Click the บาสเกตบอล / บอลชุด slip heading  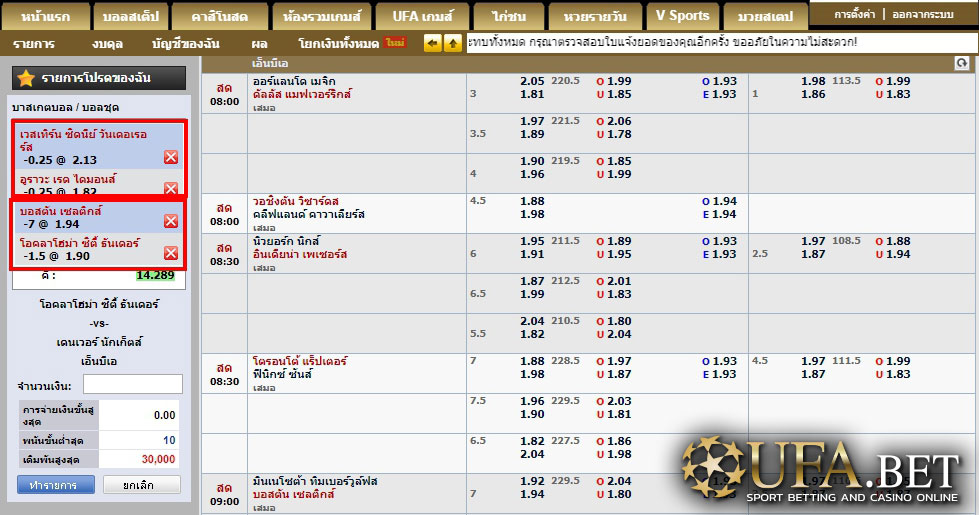[x=66, y=107]
